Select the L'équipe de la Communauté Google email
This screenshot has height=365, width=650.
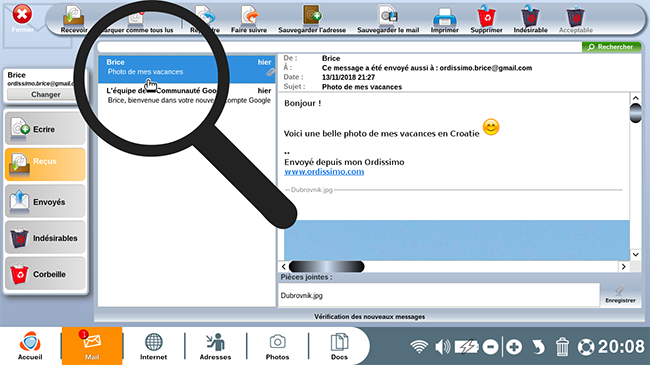coord(187,96)
